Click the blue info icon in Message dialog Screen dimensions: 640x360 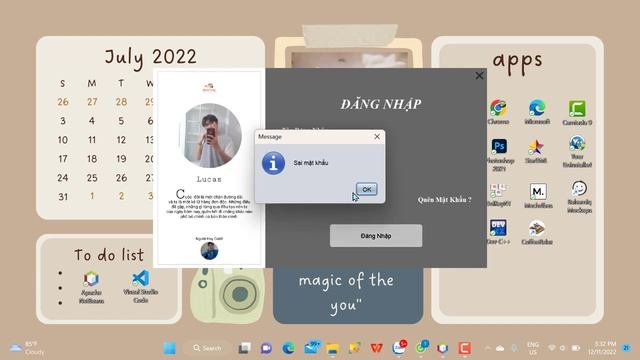pos(273,163)
